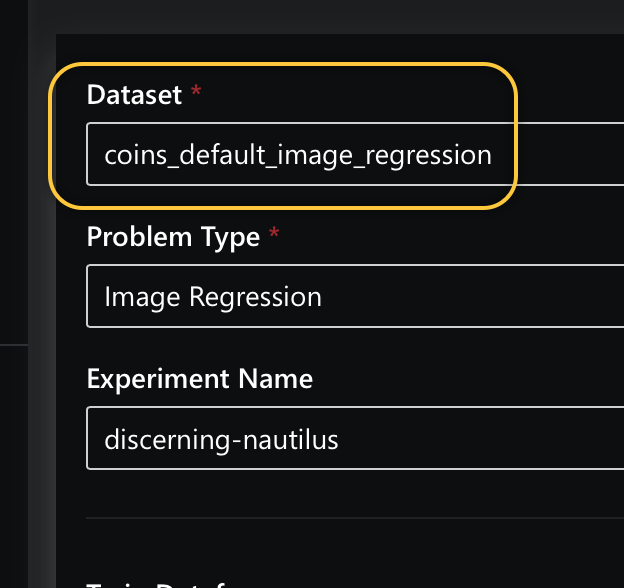Viewport: 624px width, 588px height.
Task: Click the Dataset field label
Action: (134, 95)
